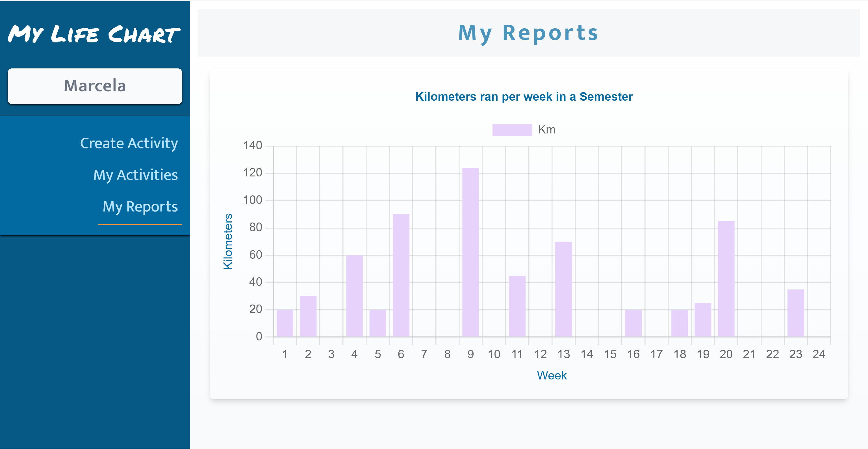Click the Km legend label
Screen dimensions: 868x449
(546, 130)
